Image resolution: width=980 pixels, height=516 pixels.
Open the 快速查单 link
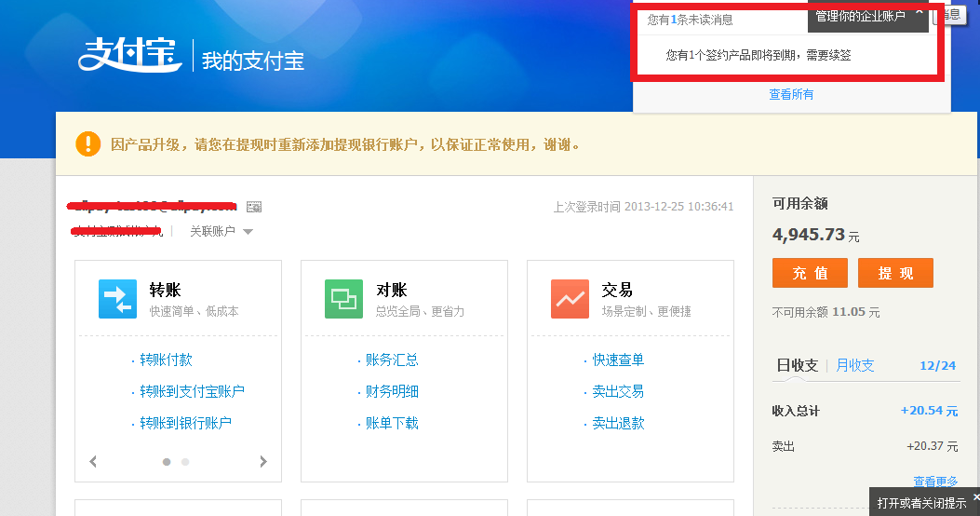[x=618, y=360]
